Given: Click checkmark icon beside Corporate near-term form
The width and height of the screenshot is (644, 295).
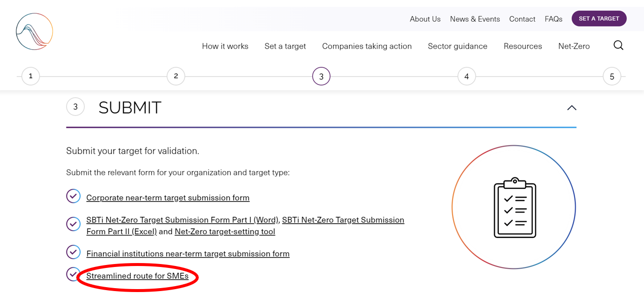Looking at the screenshot, I should (73, 196).
